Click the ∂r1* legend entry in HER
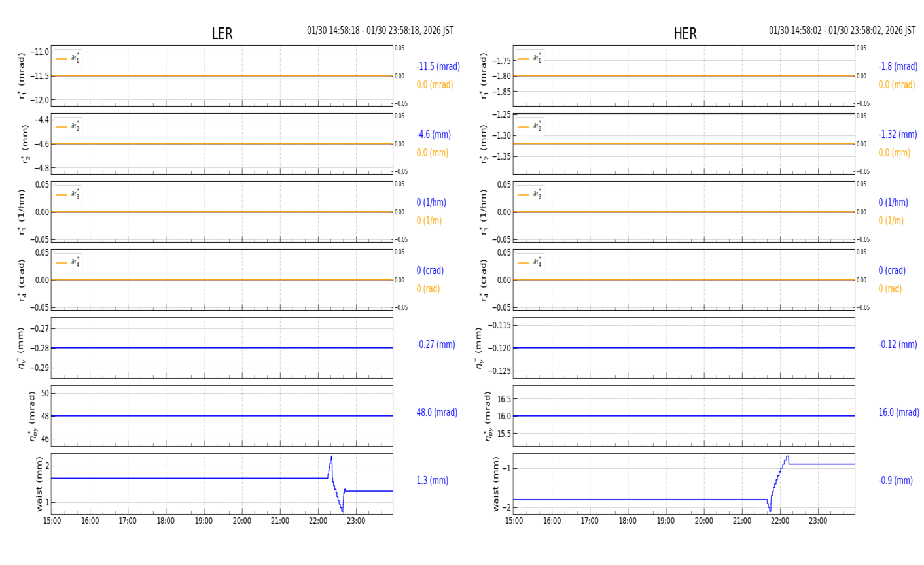 pyautogui.click(x=530, y=59)
